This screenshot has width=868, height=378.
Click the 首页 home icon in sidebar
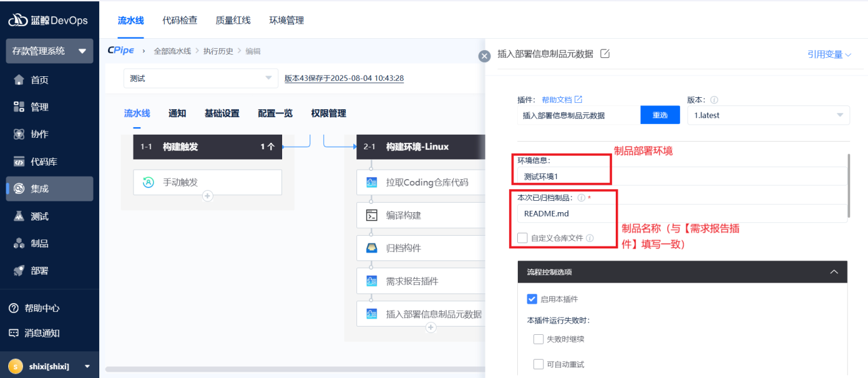[19, 80]
